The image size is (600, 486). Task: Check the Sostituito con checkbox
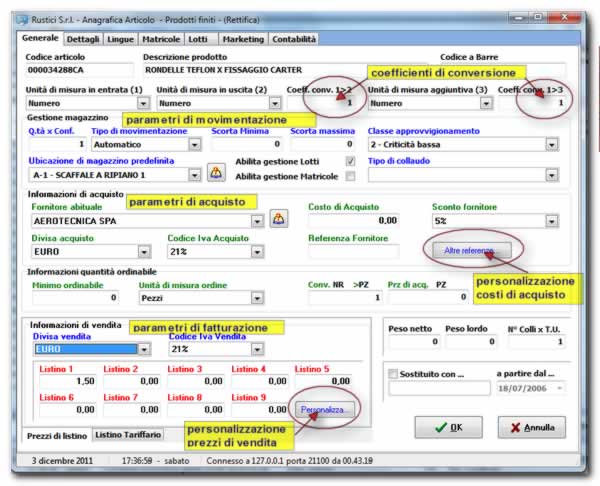(393, 374)
